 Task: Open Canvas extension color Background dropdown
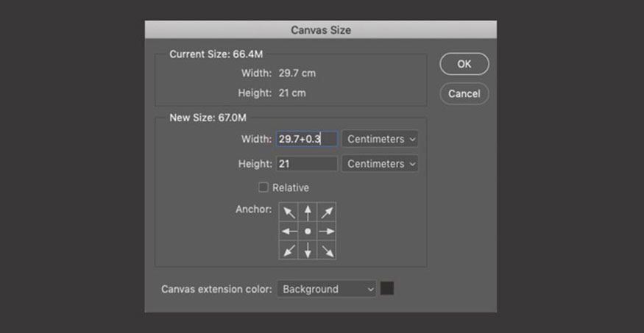click(327, 289)
